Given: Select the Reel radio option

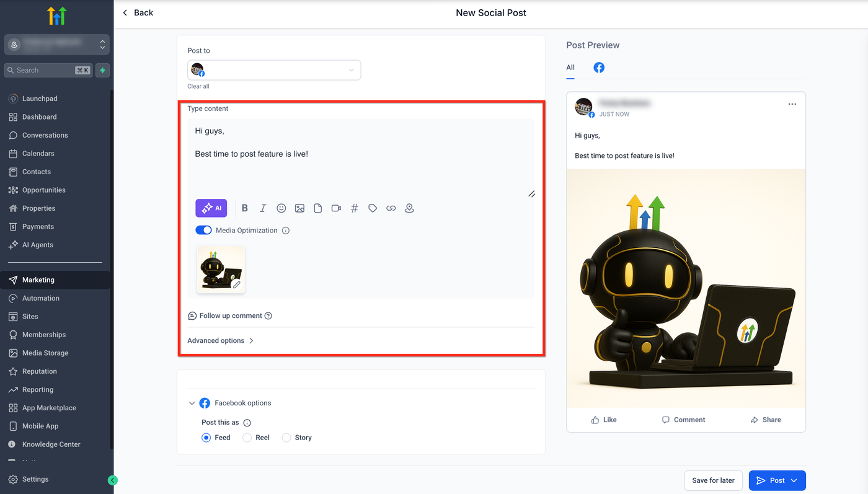Looking at the screenshot, I should pos(247,438).
